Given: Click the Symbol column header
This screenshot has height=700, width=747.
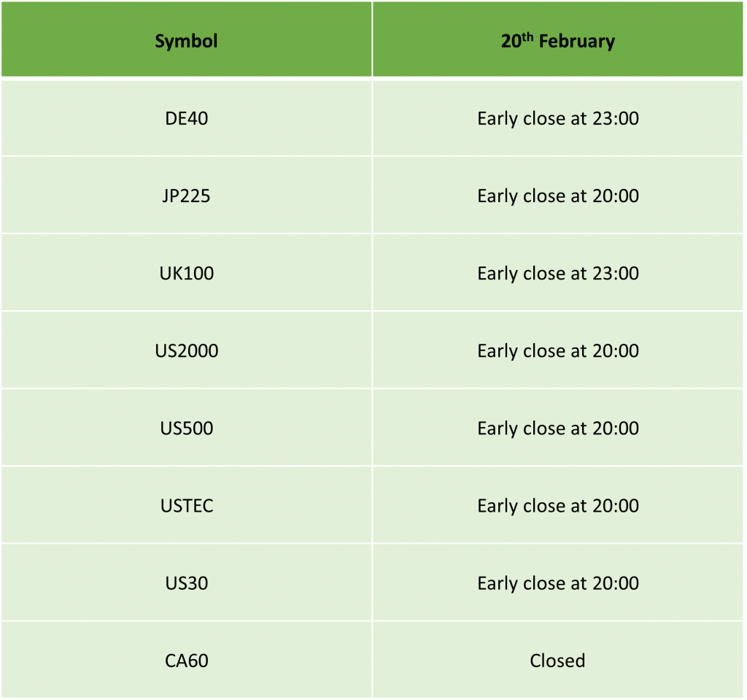Looking at the screenshot, I should click(x=186, y=41).
